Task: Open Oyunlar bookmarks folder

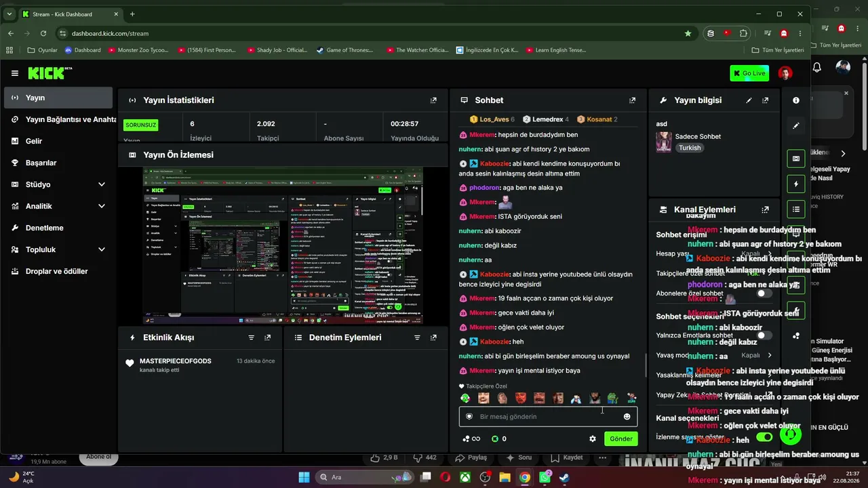Action: click(42, 50)
